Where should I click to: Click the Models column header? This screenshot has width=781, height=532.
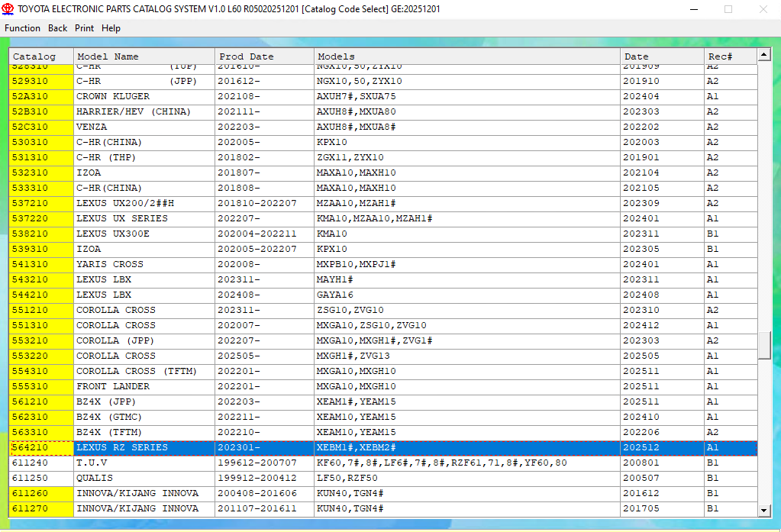click(467, 56)
